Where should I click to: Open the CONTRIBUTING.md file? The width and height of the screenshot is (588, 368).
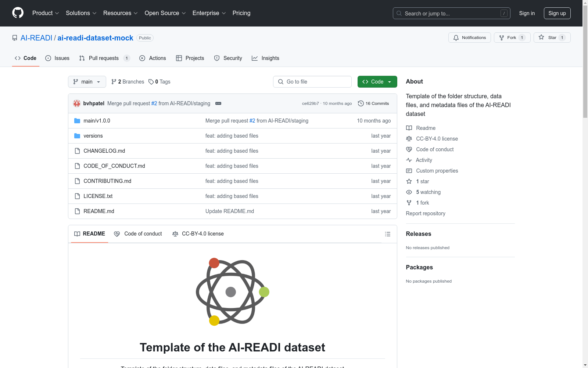tap(107, 181)
